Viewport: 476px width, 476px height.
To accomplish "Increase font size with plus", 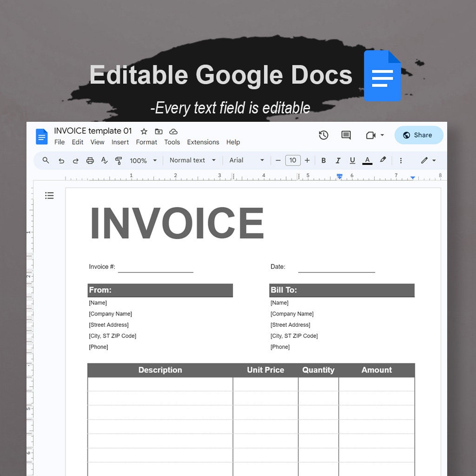I will [x=307, y=160].
